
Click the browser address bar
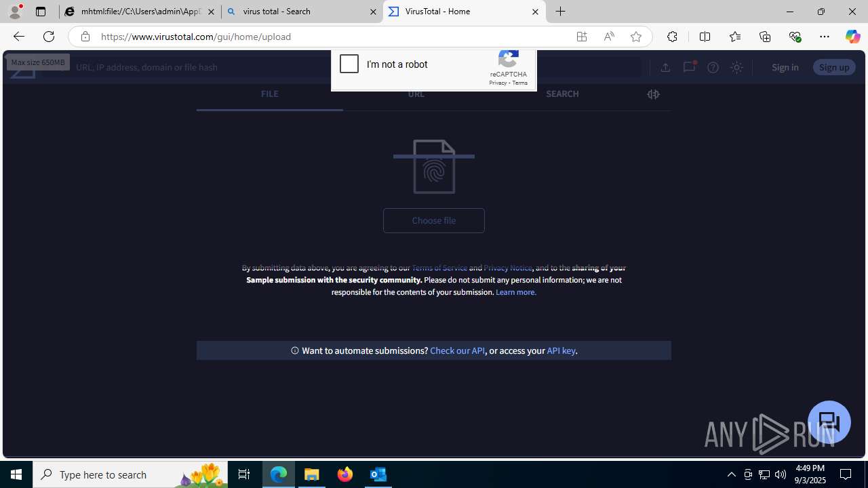332,37
